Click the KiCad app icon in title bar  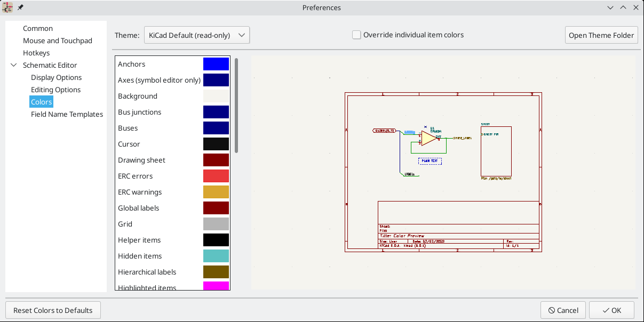coord(8,7)
